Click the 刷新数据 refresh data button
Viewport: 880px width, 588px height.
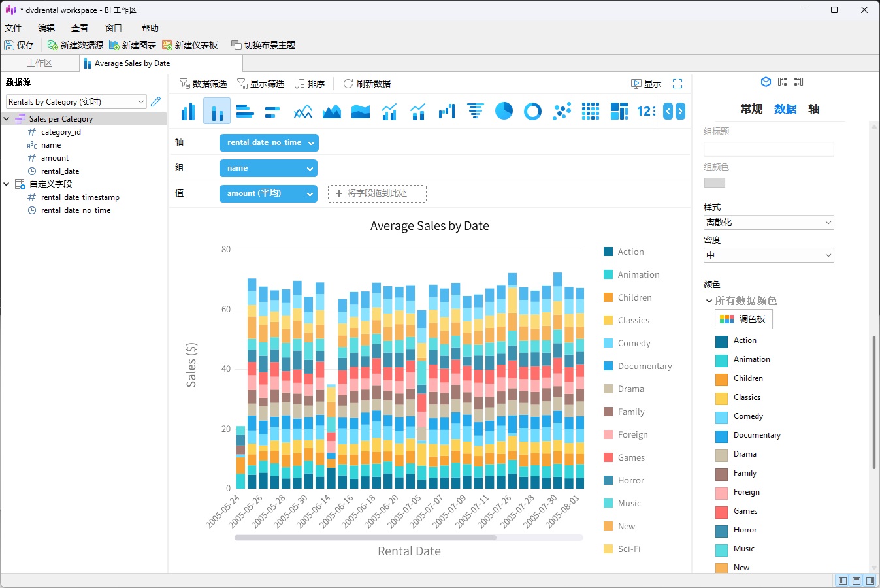pyautogui.click(x=367, y=83)
